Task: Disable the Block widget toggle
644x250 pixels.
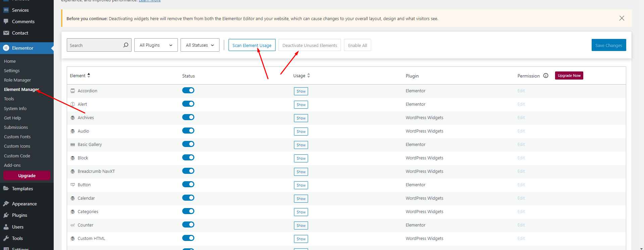Action: coord(188,157)
